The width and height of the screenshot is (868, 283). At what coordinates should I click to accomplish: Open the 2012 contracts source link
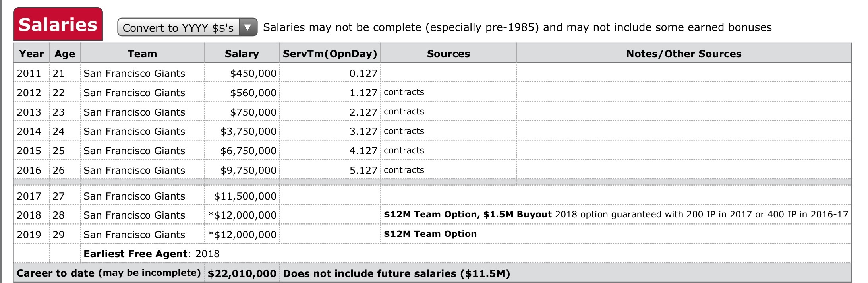[x=404, y=92]
